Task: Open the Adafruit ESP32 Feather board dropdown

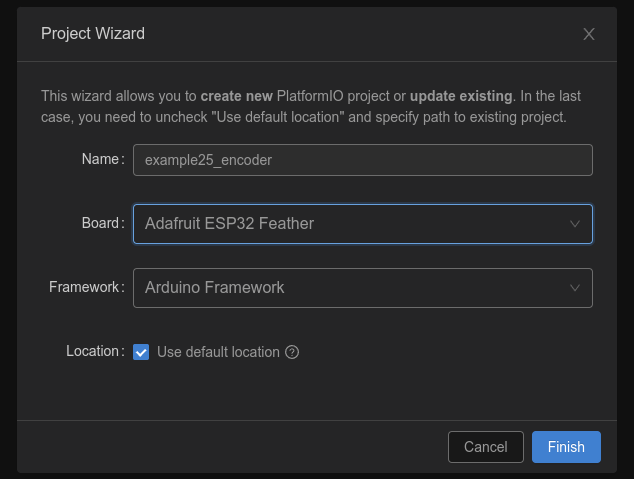Action: pos(350,224)
